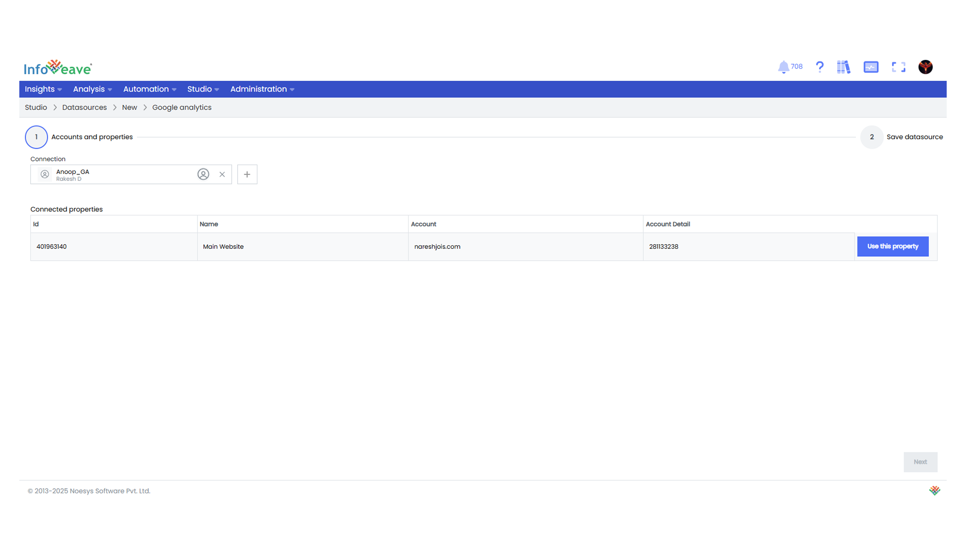This screenshot has height=560, width=966.
Task: Toggle fullscreen mode icon
Action: [898, 67]
